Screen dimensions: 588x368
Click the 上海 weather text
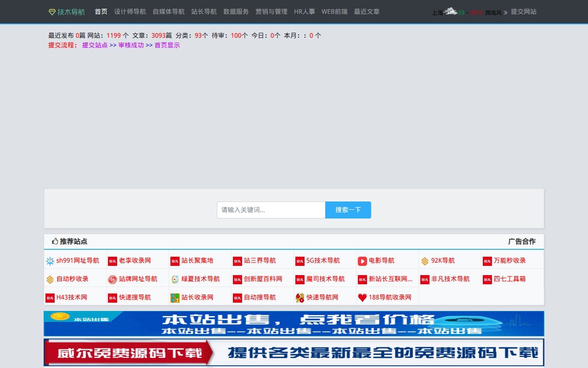[437, 13]
